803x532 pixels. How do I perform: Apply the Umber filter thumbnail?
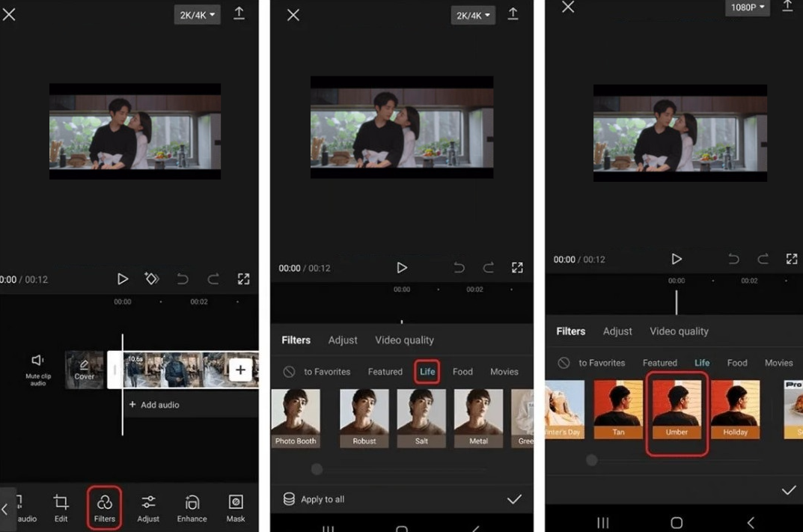coord(677,409)
